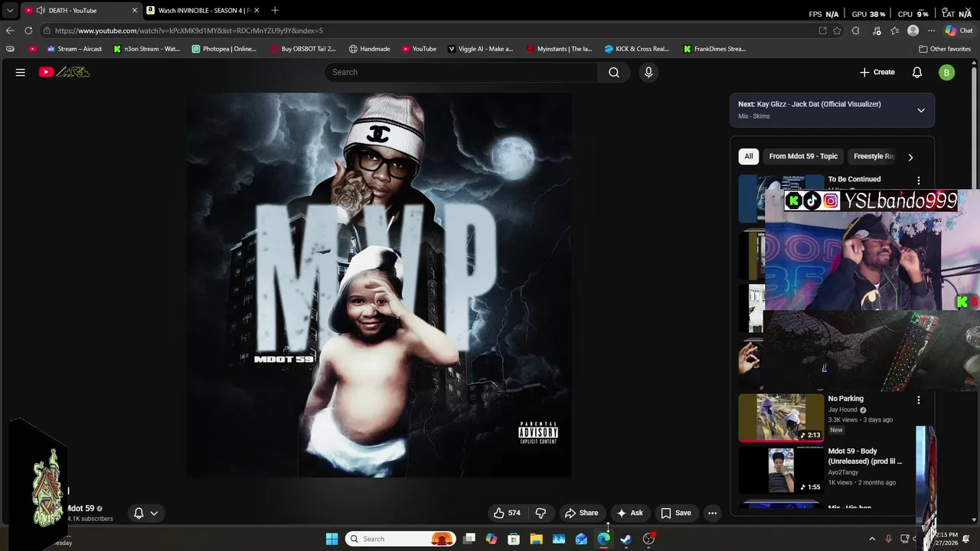Viewport: 980px width, 551px height.
Task: Dislike the video with thumbs down
Action: pos(541,513)
